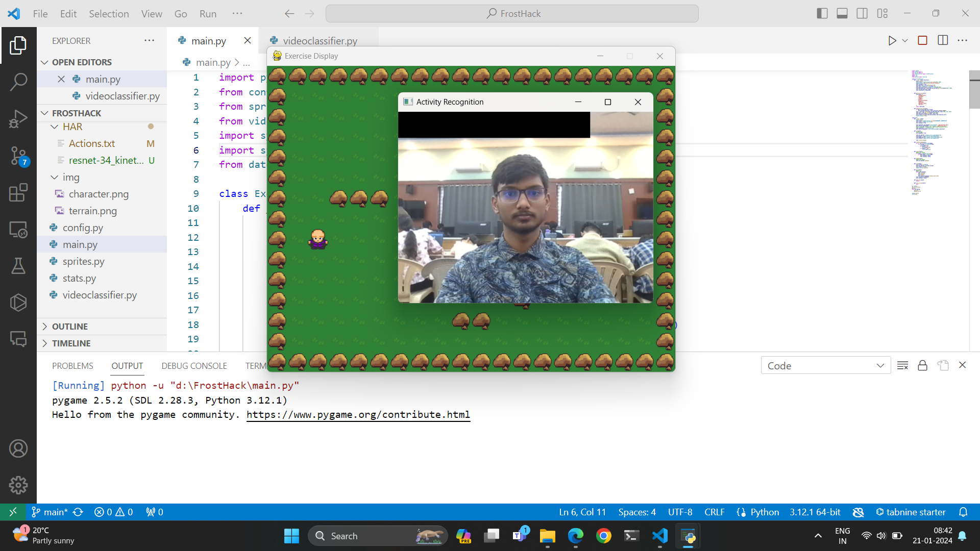The image size is (980, 551).
Task: Toggle Primary Side Bar layout button
Action: (822, 14)
